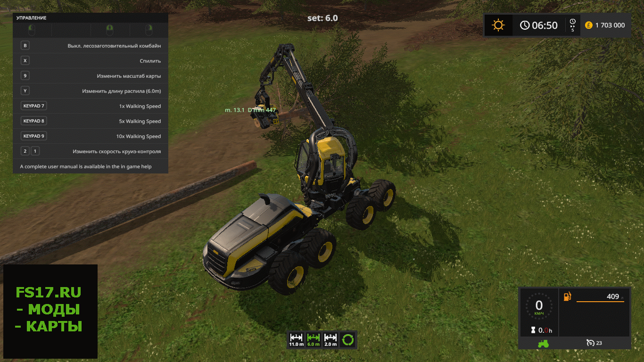
Task: Click the 9 key icon for map zoom
Action: pyautogui.click(x=25, y=76)
